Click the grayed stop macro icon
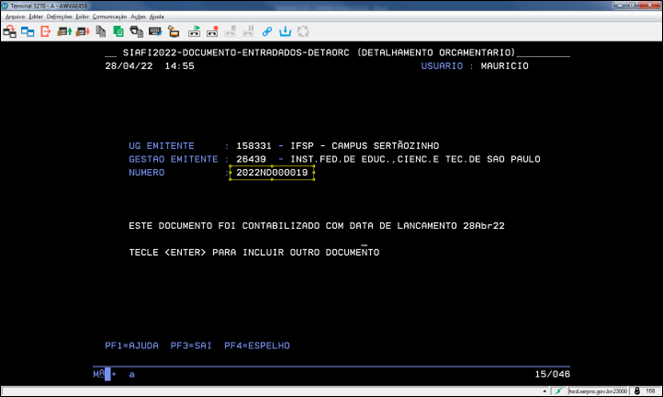Viewport: 663px width, 397px height. (x=230, y=32)
